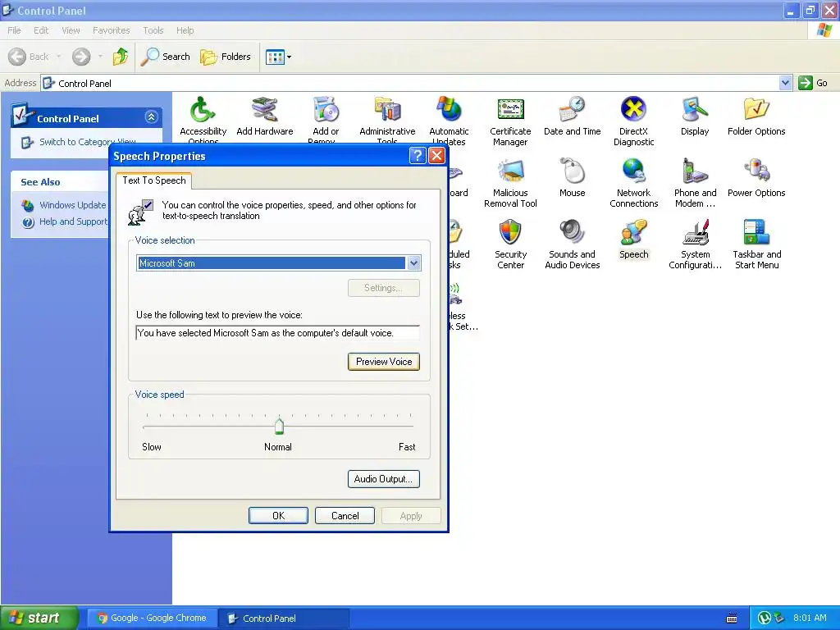Screen dimensions: 840x630
Task: Click the Preview Voice button
Action: coord(384,362)
